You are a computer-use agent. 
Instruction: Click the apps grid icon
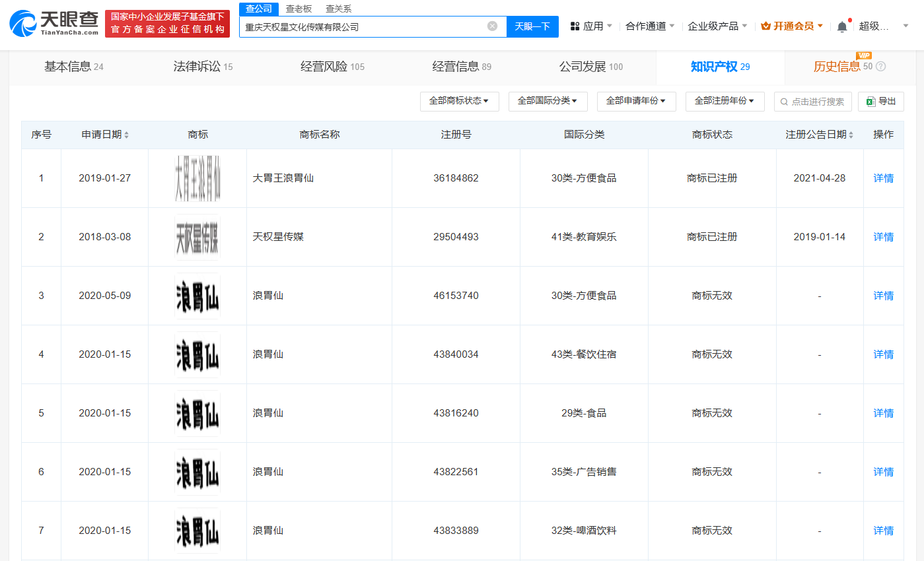click(x=575, y=26)
